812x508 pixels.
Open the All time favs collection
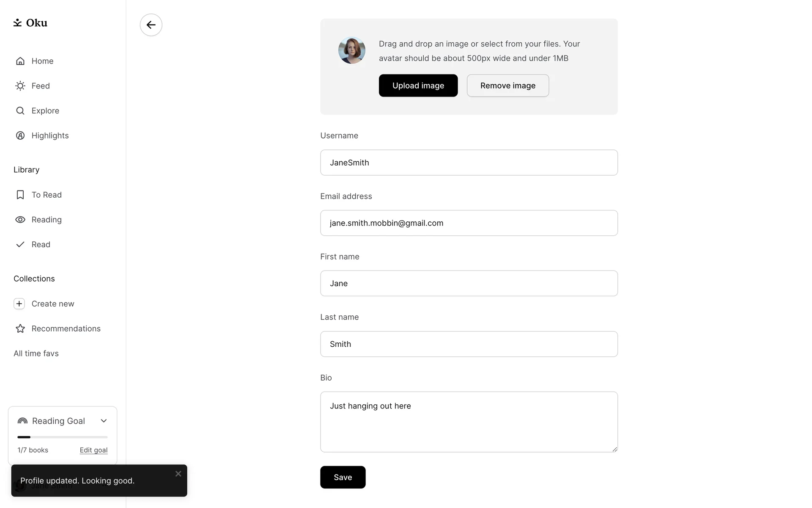36,353
